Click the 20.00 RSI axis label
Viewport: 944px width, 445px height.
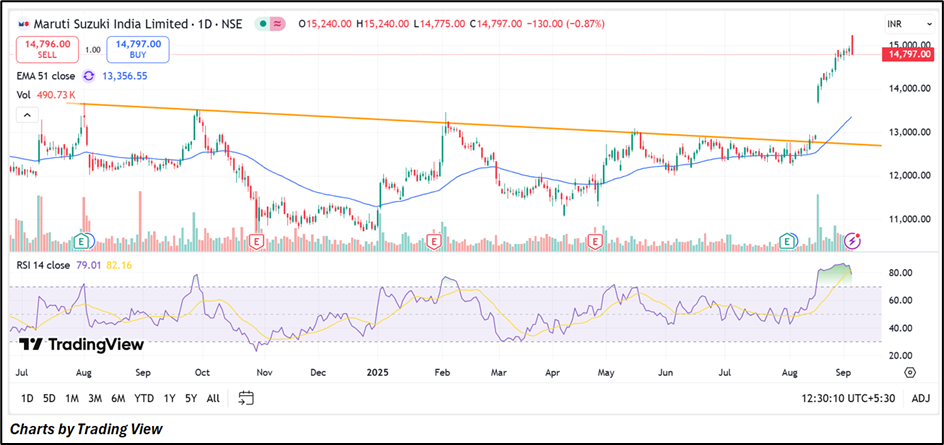(x=902, y=356)
